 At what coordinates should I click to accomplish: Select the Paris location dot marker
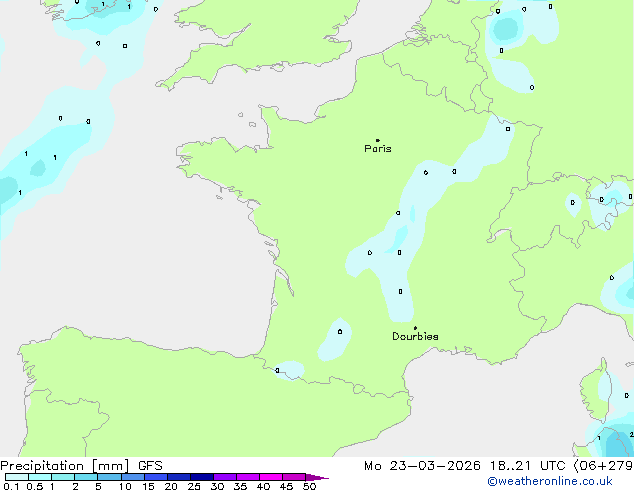point(378,140)
